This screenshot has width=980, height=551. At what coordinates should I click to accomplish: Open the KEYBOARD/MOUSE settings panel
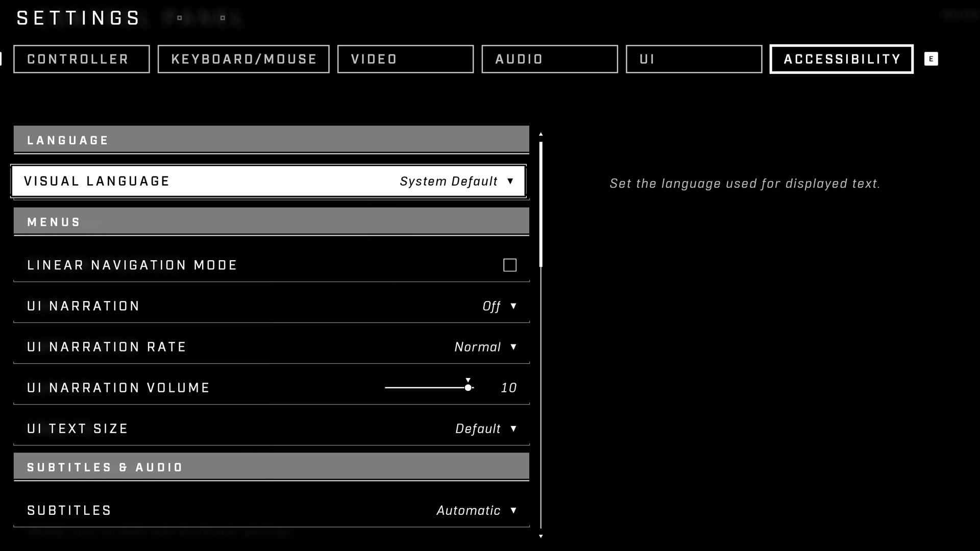[x=243, y=59]
